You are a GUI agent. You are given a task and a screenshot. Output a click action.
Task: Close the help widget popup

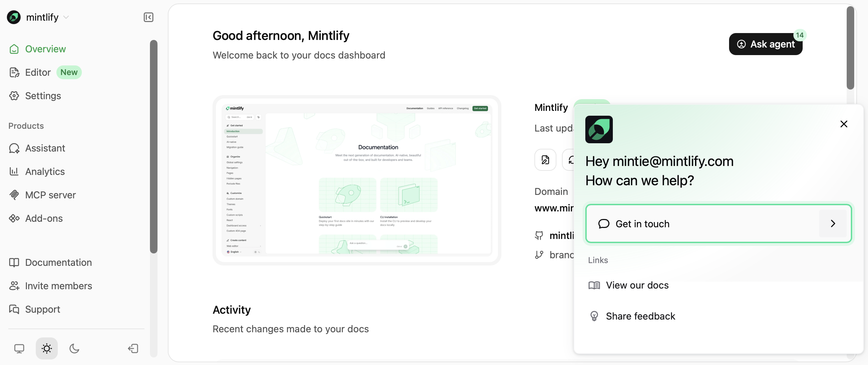pyautogui.click(x=844, y=124)
